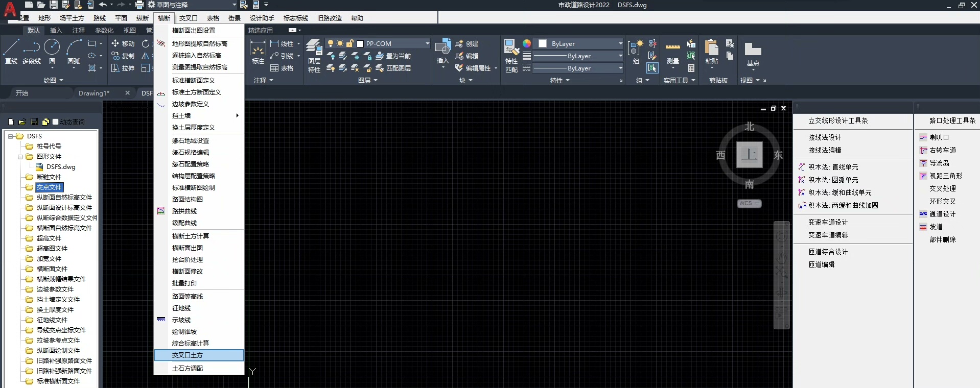Select DSFS.dwg file in the tree
The height and width of the screenshot is (388, 980).
61,167
